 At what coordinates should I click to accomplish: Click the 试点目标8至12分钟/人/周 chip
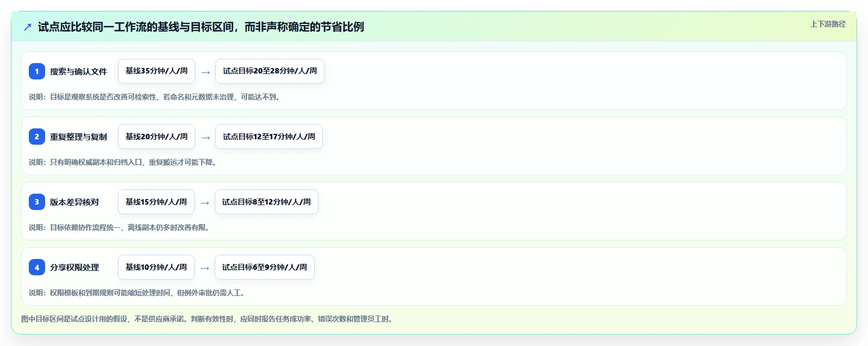266,202
